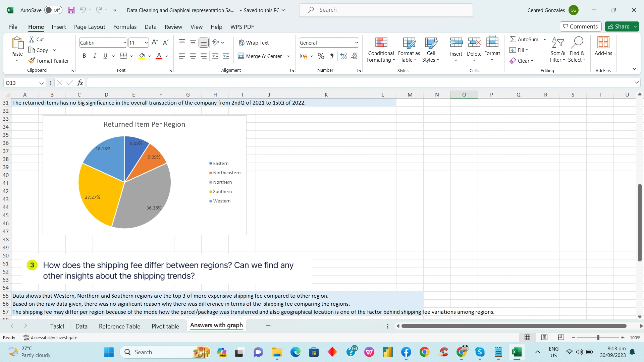Viewport: 644px width, 362px height.
Task: Expand the Fill Color dropdown arrow
Action: (x=150, y=56)
